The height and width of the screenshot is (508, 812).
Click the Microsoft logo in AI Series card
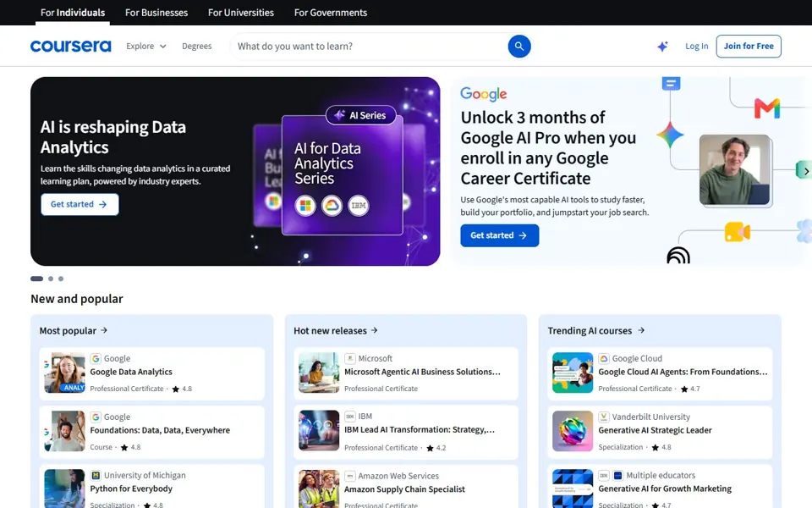click(x=305, y=206)
